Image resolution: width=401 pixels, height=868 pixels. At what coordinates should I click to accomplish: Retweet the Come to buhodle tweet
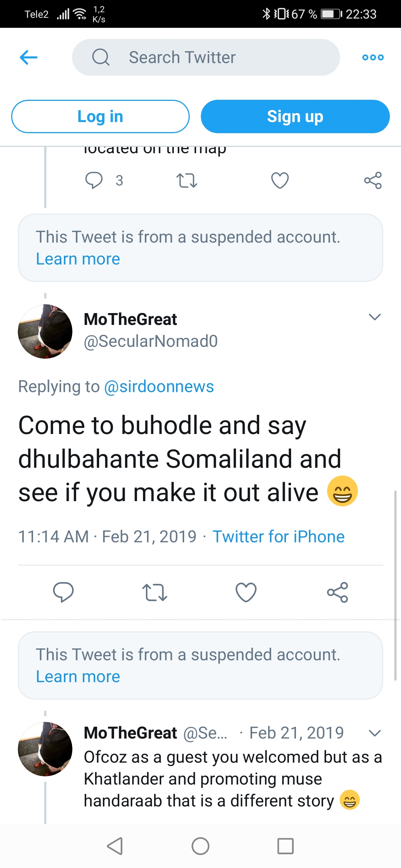(x=155, y=592)
